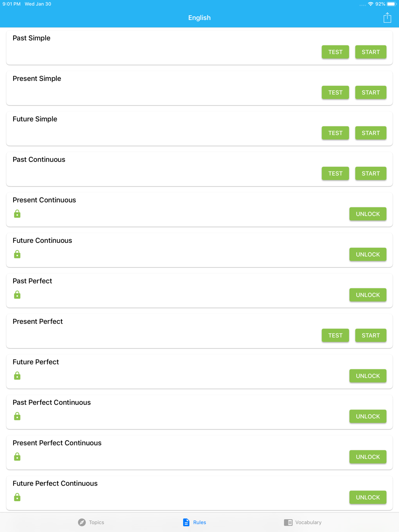Screen dimensions: 399x532
Task: Click lock icon under Past Perfect Continuous
Action: coord(17,416)
